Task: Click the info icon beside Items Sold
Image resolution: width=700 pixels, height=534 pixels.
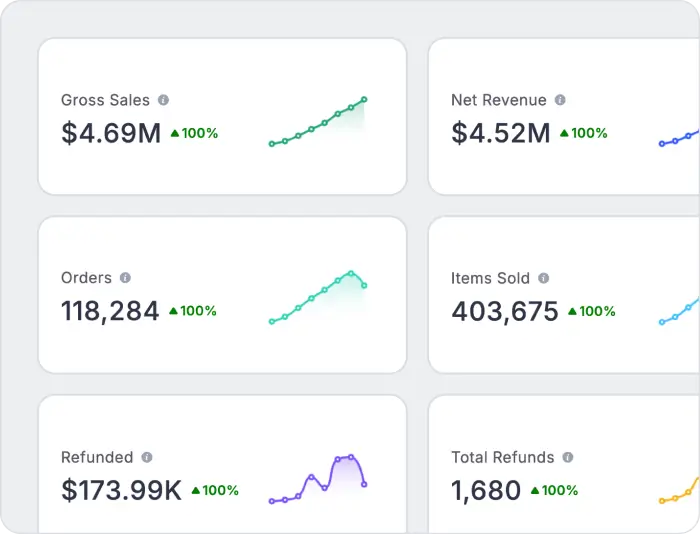Action: point(543,278)
